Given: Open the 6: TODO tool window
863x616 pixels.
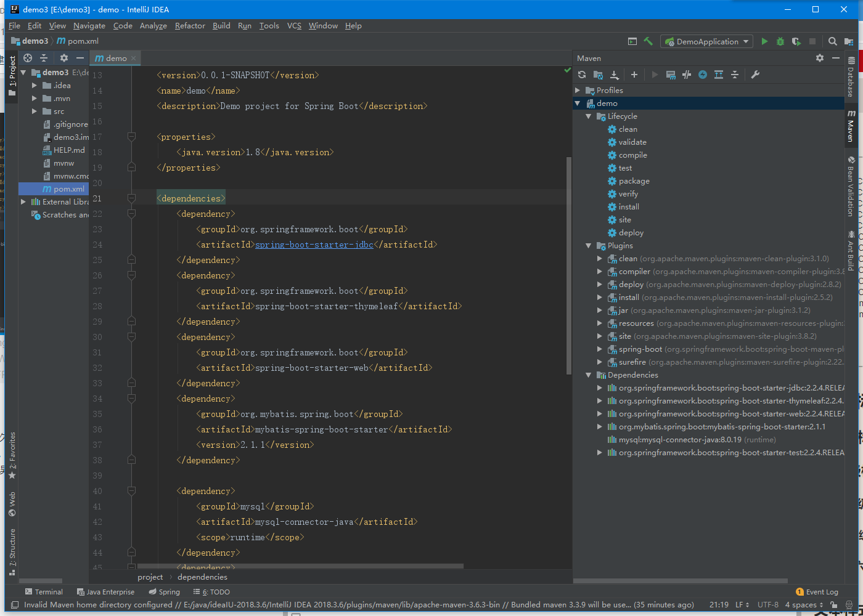Looking at the screenshot, I should pos(211,591).
